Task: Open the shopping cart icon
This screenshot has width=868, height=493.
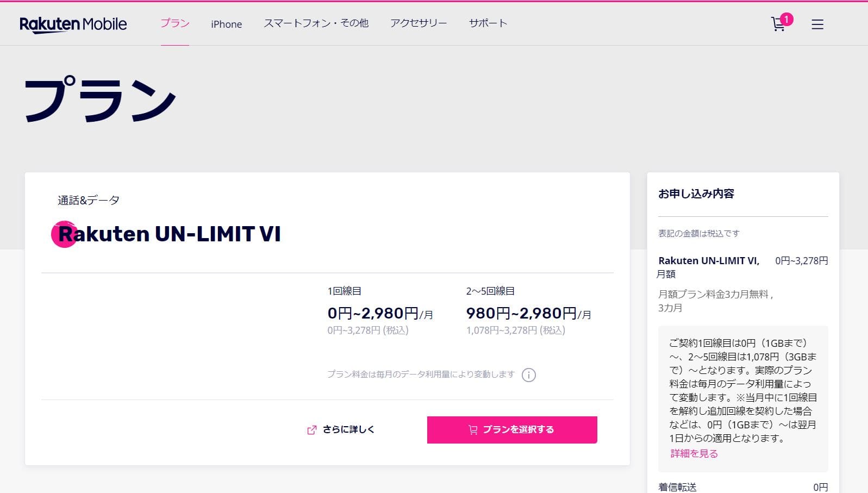Action: (778, 24)
